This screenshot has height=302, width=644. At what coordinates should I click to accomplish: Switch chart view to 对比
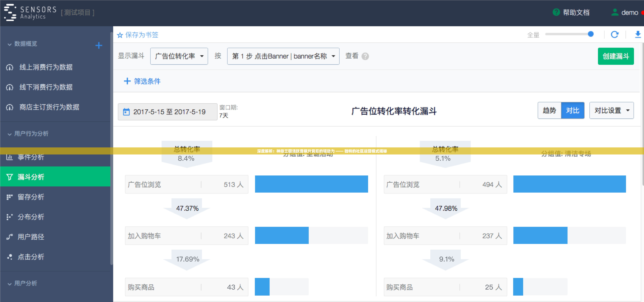click(x=573, y=110)
